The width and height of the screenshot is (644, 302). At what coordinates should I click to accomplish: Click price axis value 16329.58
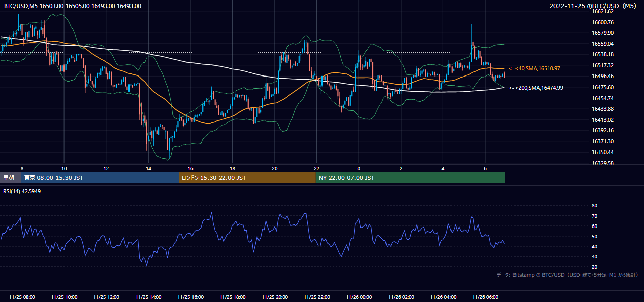(603, 163)
